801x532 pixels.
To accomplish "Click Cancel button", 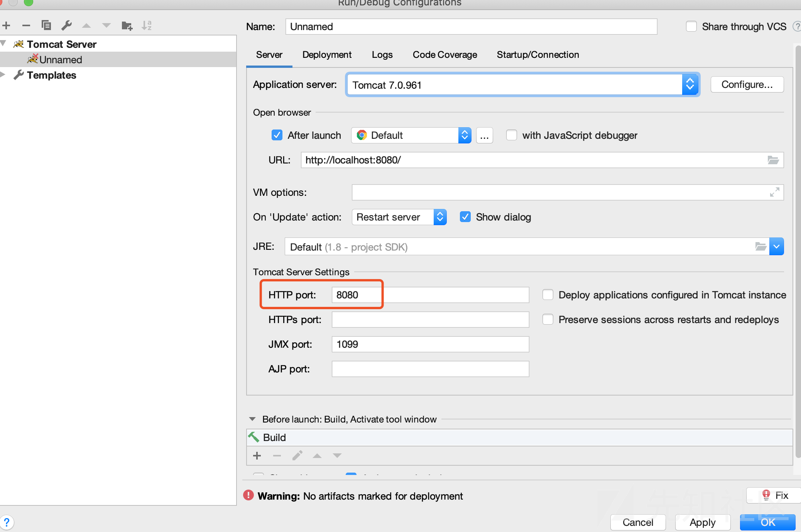I will coord(638,522).
